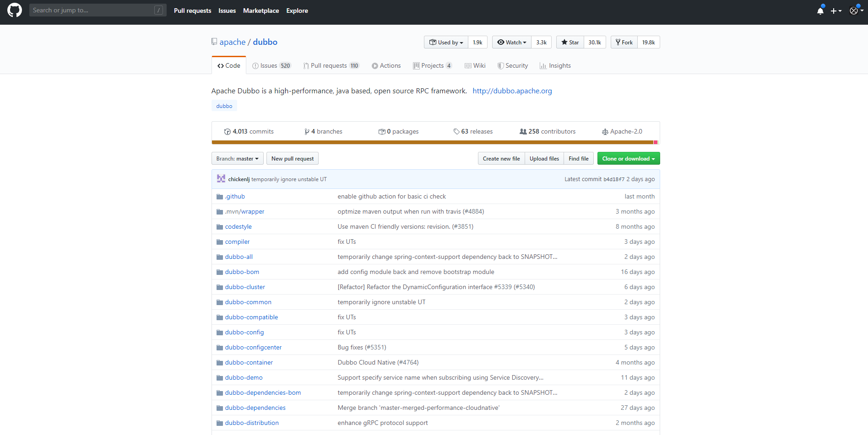View star count 30.1k stargazers
This screenshot has height=435, width=868.
pyautogui.click(x=595, y=42)
